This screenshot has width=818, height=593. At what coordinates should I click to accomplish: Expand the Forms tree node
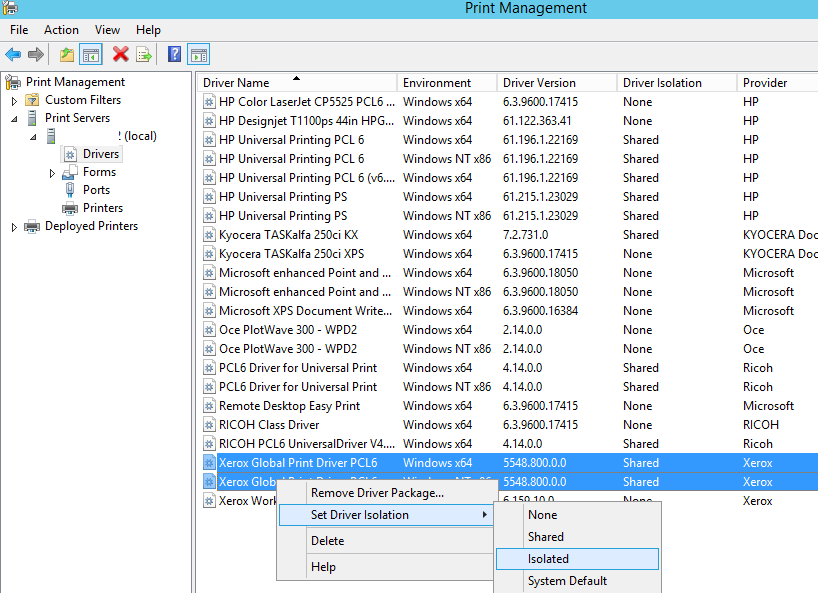coord(52,173)
